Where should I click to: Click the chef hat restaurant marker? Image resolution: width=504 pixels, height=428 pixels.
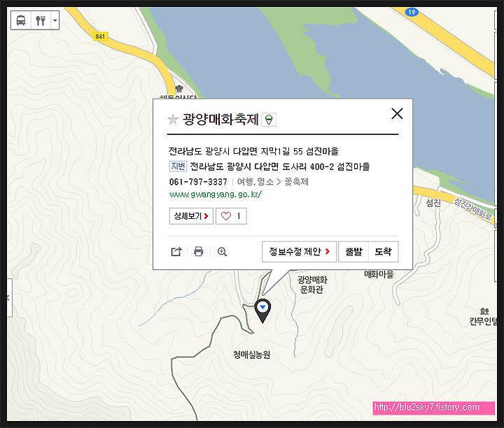click(179, 88)
